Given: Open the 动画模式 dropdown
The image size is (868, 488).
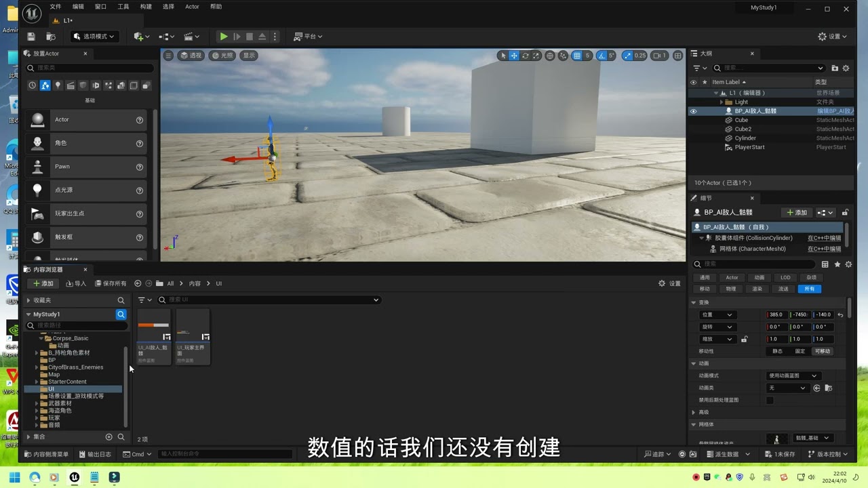Looking at the screenshot, I should [793, 375].
